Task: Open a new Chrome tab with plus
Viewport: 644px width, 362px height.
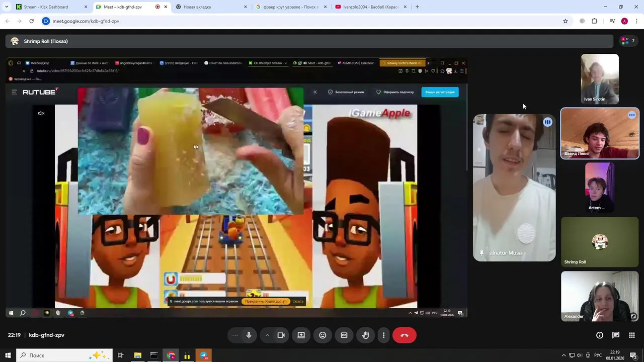Action: 417,7
